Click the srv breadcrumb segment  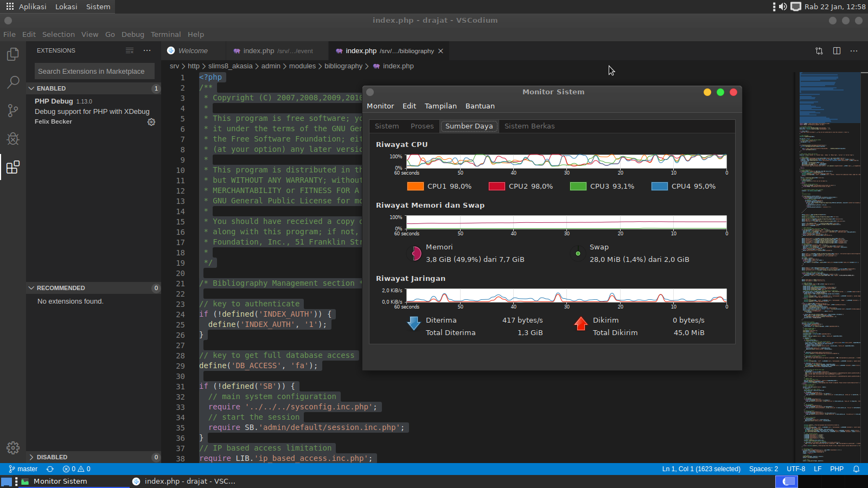[x=174, y=66]
